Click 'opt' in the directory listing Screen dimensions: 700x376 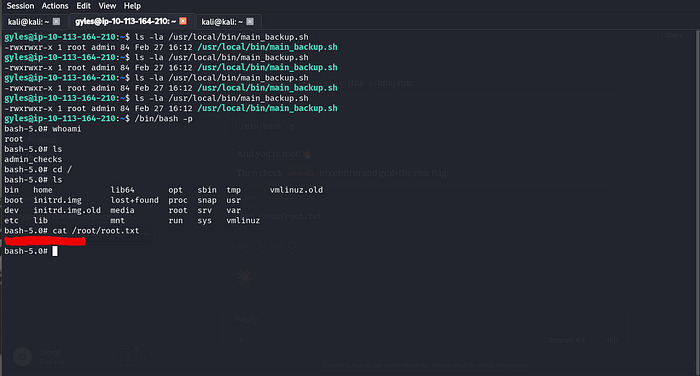(175, 190)
